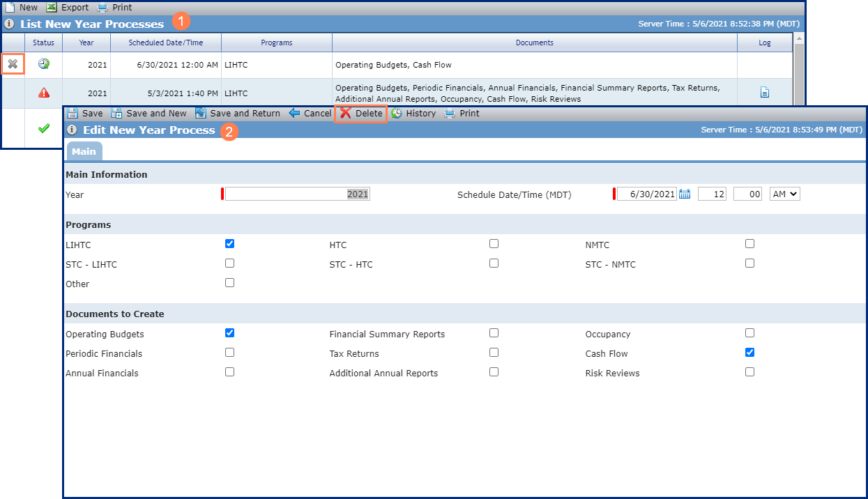This screenshot has width=868, height=499.
Task: Click the Save and New button label
Action: tap(156, 113)
